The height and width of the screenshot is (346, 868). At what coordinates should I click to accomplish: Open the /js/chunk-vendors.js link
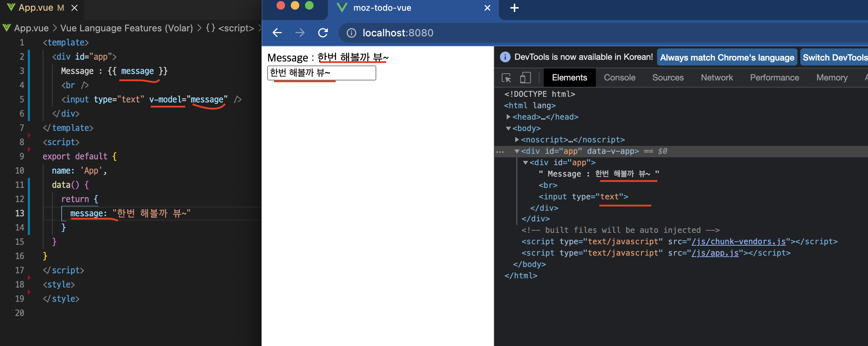738,241
